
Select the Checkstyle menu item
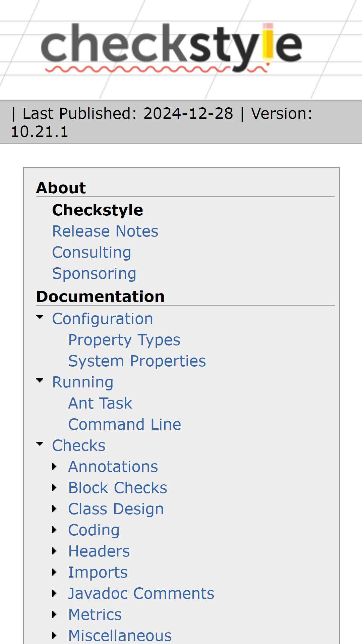click(98, 210)
